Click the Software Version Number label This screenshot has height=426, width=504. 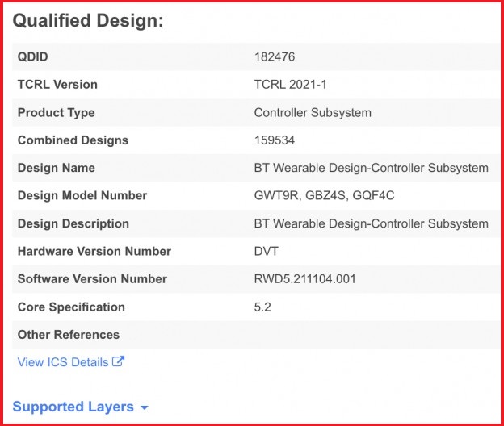pos(92,278)
